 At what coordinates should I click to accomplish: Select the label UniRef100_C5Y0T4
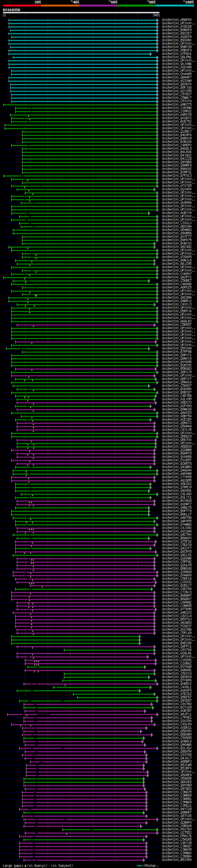(177, 101)
